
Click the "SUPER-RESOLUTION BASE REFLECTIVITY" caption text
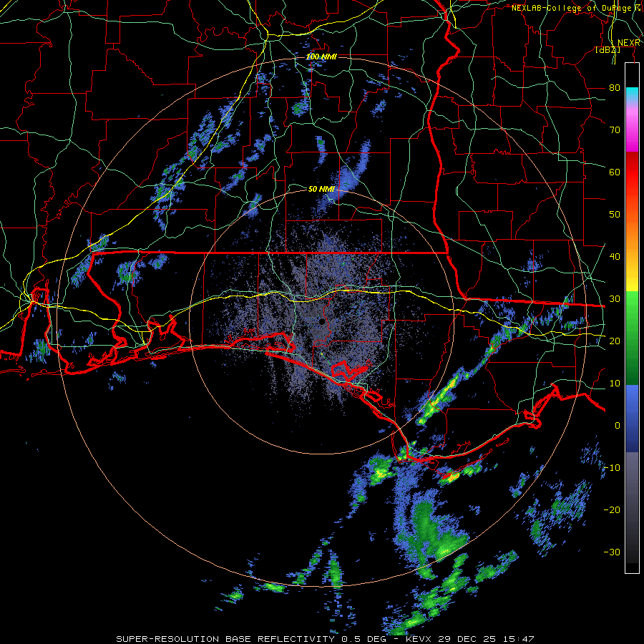(x=225, y=639)
